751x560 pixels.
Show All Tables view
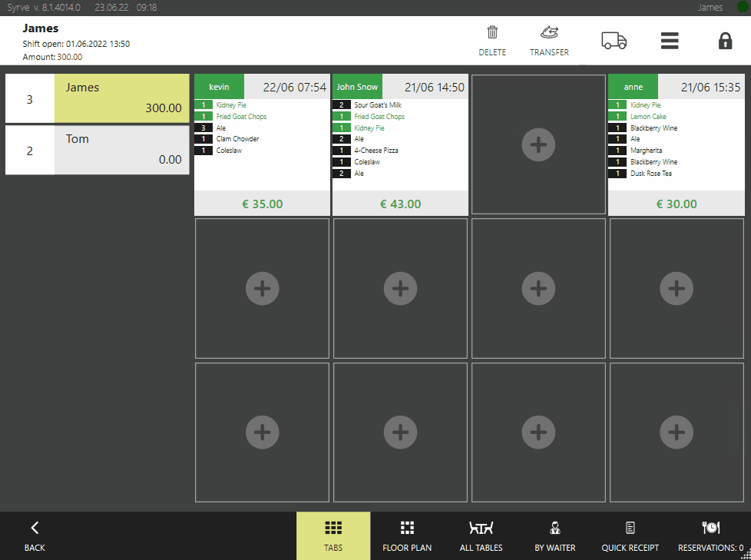(481, 535)
